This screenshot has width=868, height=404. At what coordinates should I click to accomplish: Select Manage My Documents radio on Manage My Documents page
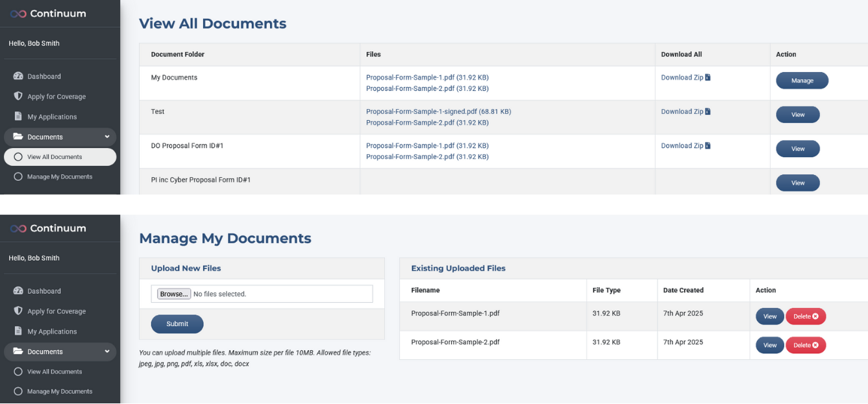tap(18, 392)
